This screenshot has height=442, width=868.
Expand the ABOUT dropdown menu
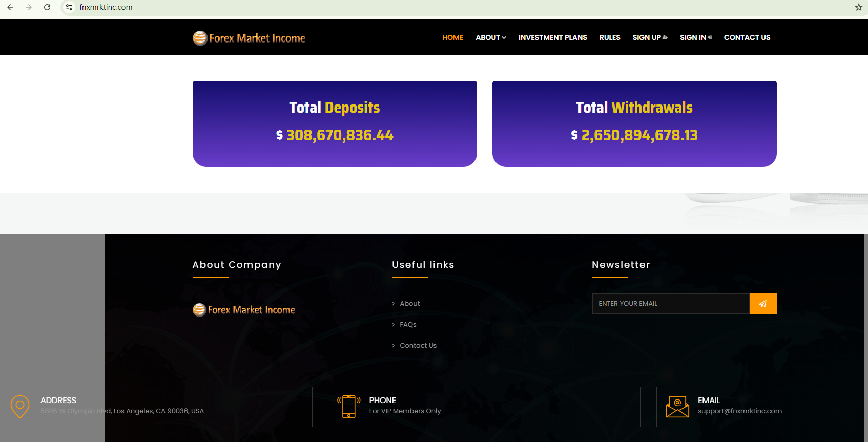click(491, 37)
